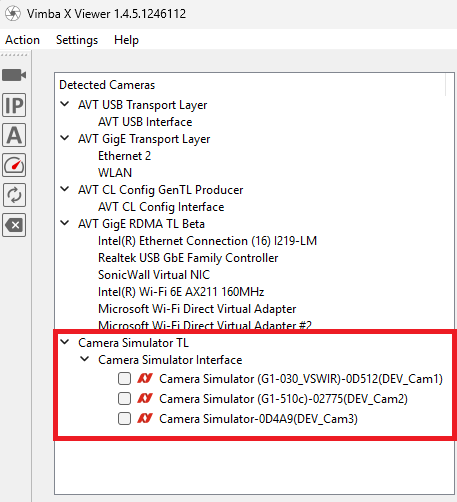Select the AVT CL Config Interface row
The width and height of the screenshot is (457, 502).
[161, 207]
